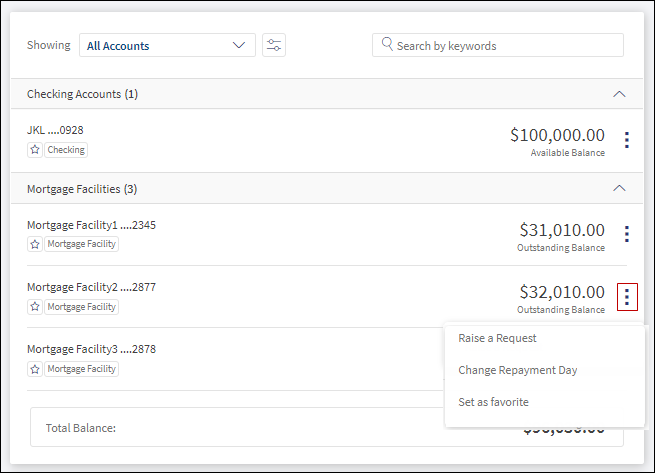Toggle the favorite star for Mortgage Facility3
This screenshot has width=655, height=473.
point(35,369)
